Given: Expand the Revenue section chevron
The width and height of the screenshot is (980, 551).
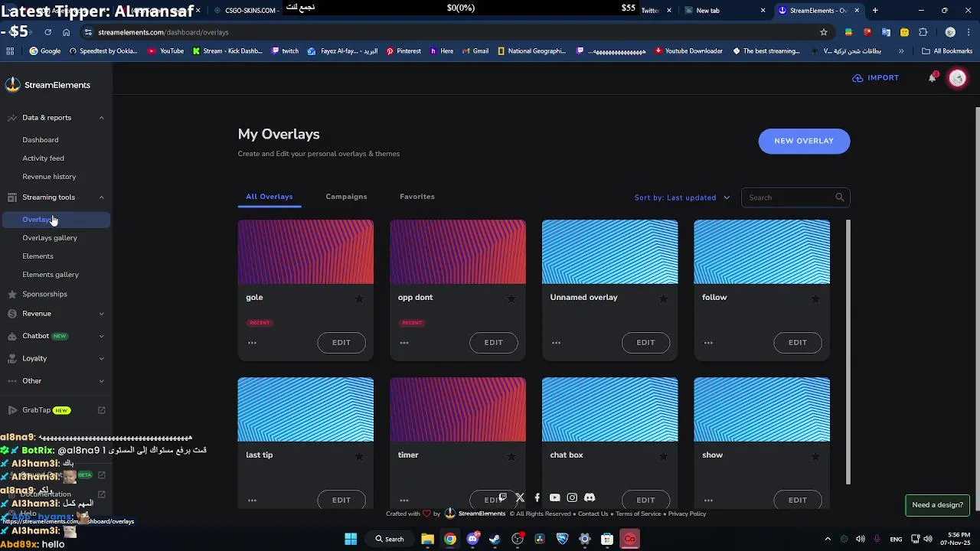Looking at the screenshot, I should point(101,314).
